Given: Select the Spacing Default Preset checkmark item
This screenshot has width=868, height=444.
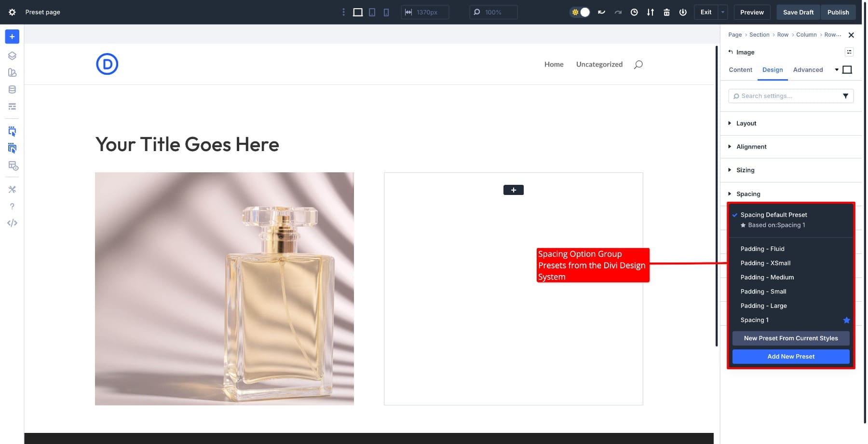Looking at the screenshot, I should pyautogui.click(x=773, y=215).
